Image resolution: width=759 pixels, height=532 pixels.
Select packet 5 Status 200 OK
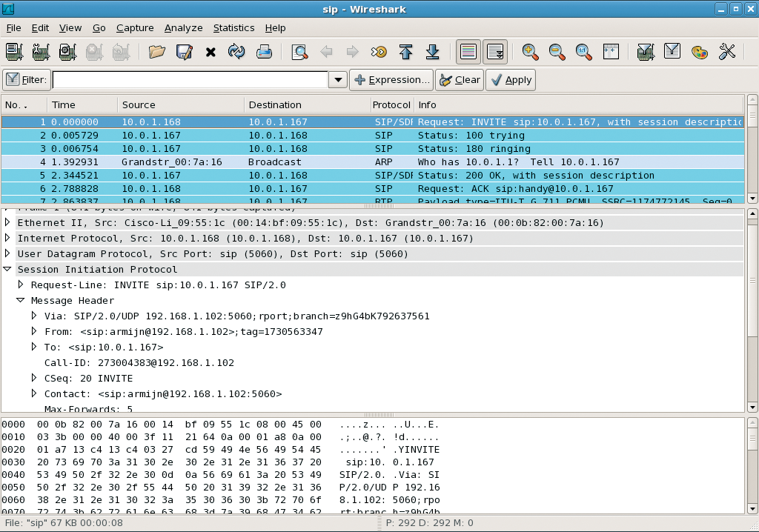372,176
